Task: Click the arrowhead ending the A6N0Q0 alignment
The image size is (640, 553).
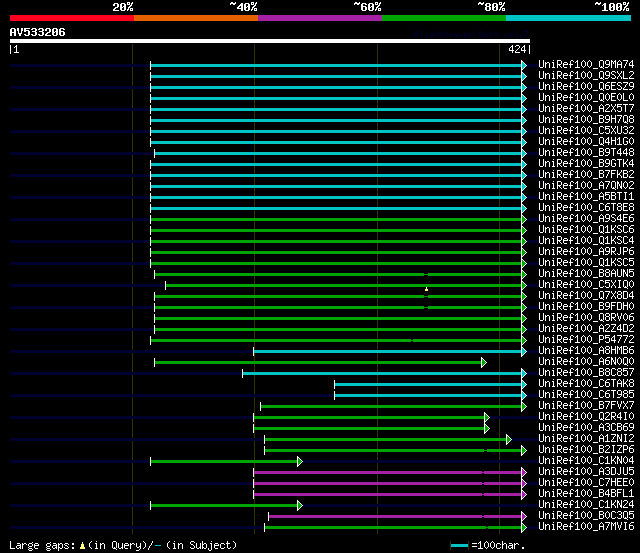Action: click(484, 362)
